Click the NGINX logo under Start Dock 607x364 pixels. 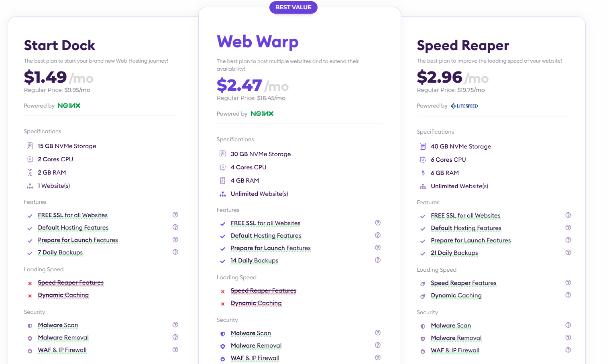tap(69, 106)
